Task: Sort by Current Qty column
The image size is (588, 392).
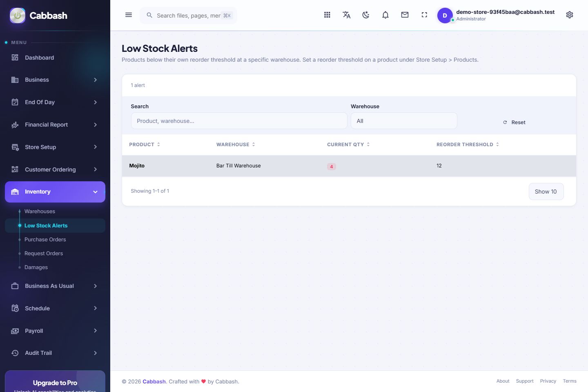Action: (x=348, y=145)
